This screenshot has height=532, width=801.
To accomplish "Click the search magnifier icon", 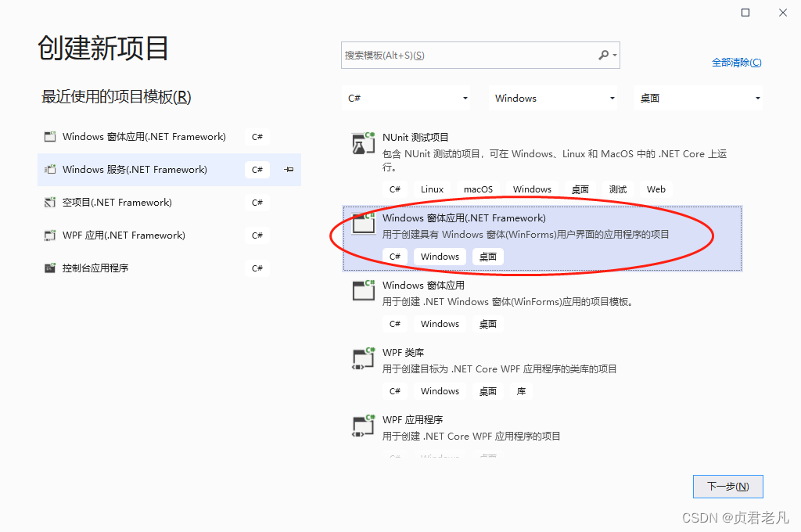I will point(603,55).
